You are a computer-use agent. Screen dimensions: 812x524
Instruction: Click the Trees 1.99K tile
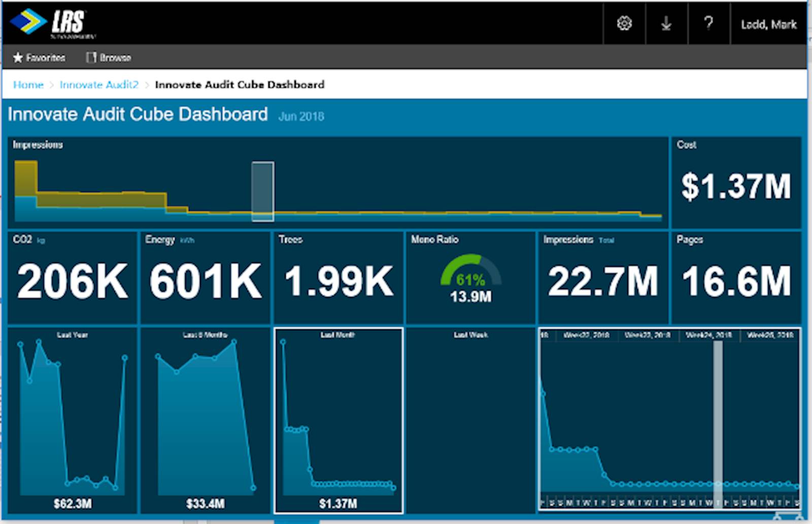coord(339,277)
